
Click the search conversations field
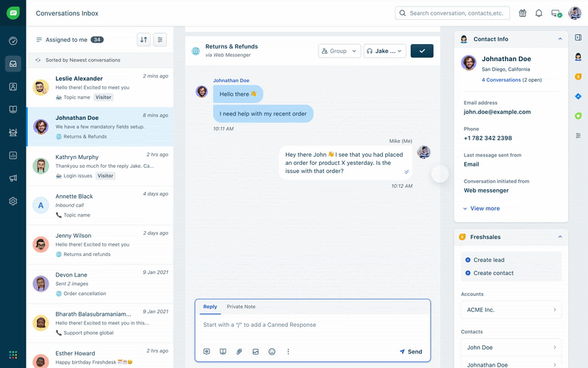click(x=452, y=13)
